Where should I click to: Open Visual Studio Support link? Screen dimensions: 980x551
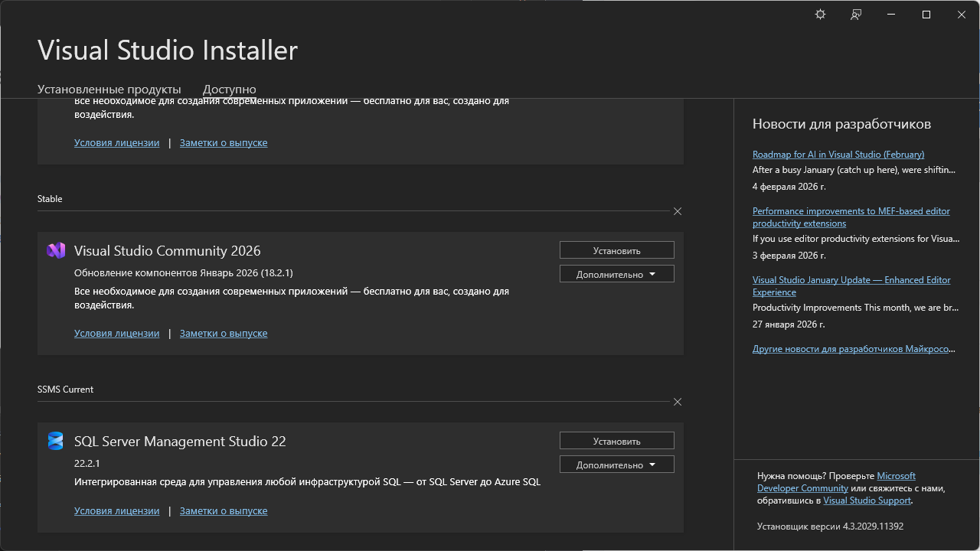pyautogui.click(x=867, y=500)
